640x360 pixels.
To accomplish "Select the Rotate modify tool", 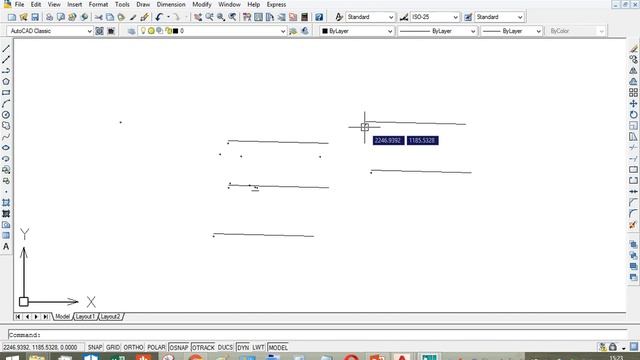I will tap(633, 115).
